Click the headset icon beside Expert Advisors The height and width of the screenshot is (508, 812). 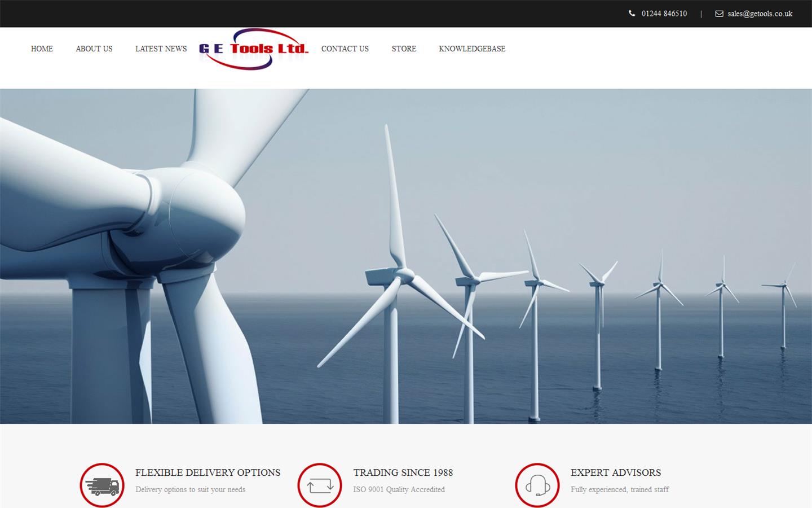pos(537,485)
